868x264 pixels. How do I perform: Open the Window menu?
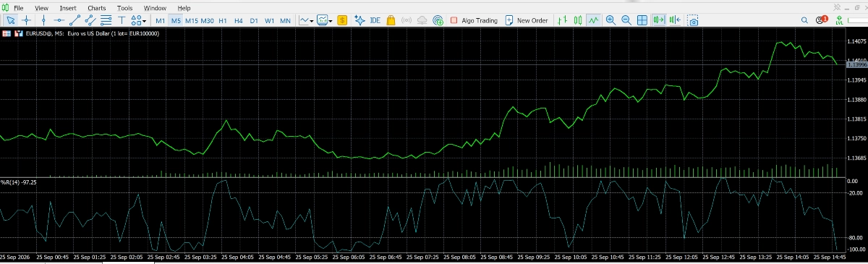click(x=155, y=7)
